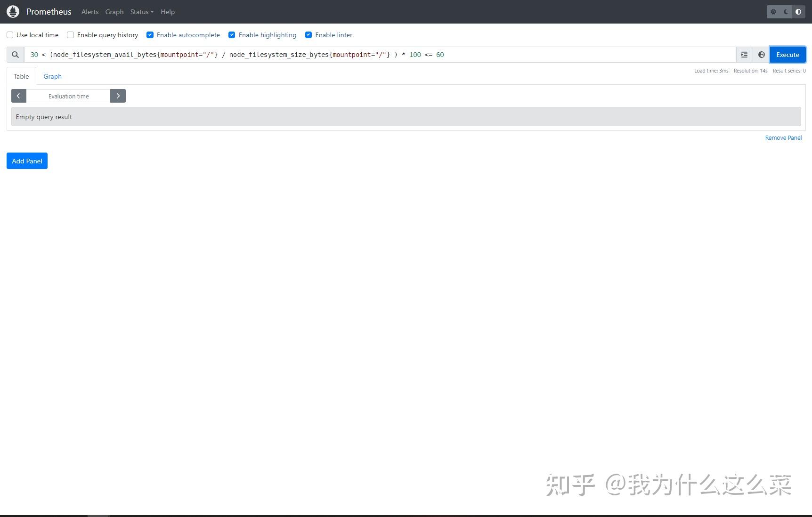Click the Evaluation time input field
This screenshot has width=812, height=517.
click(x=68, y=96)
